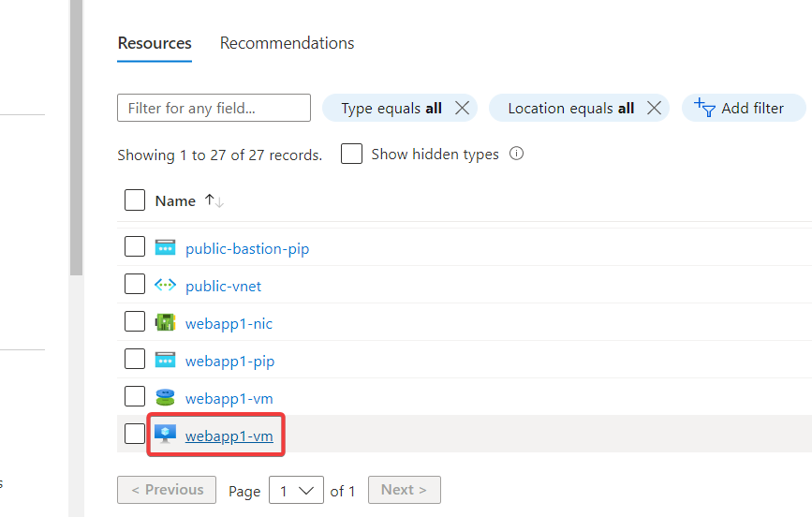Remove the Location equals all filter

tap(654, 108)
